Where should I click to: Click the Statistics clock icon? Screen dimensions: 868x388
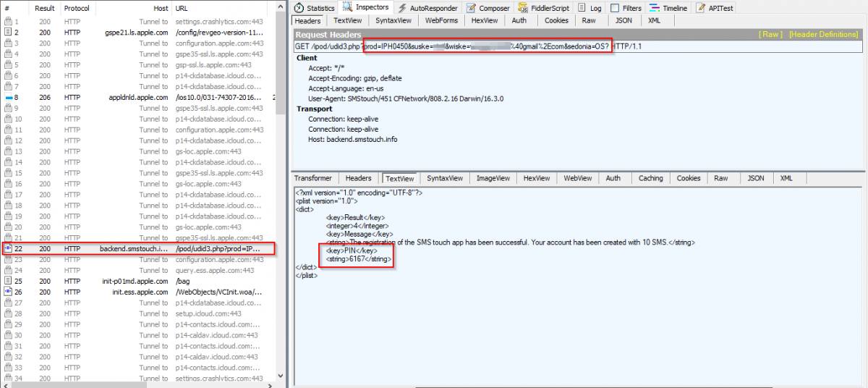coord(299,8)
